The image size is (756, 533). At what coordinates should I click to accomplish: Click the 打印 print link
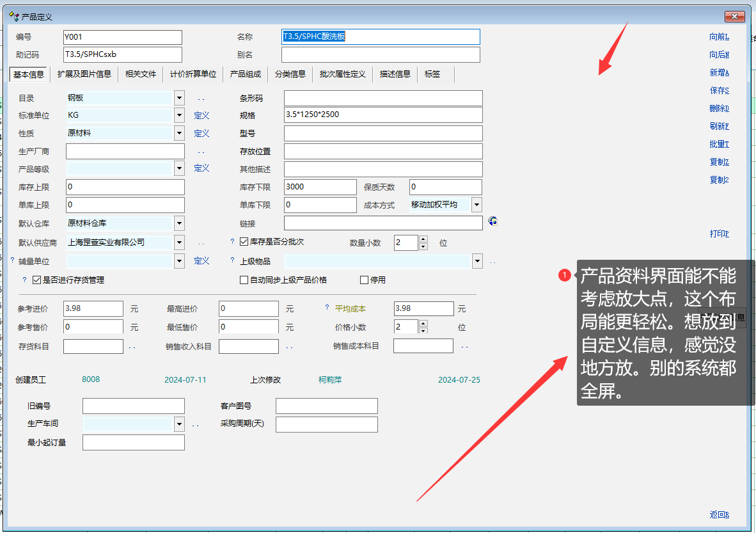tap(719, 234)
